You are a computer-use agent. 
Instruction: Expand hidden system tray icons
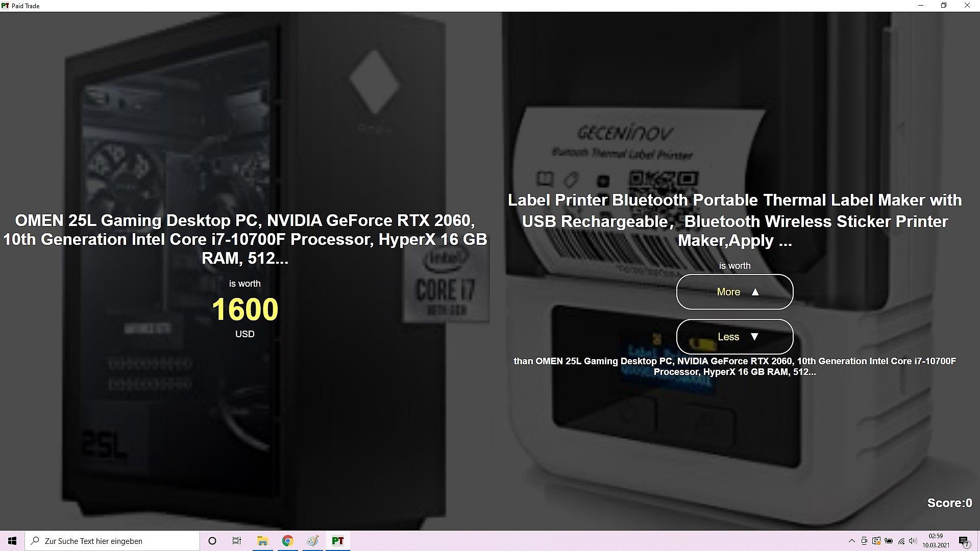point(851,541)
